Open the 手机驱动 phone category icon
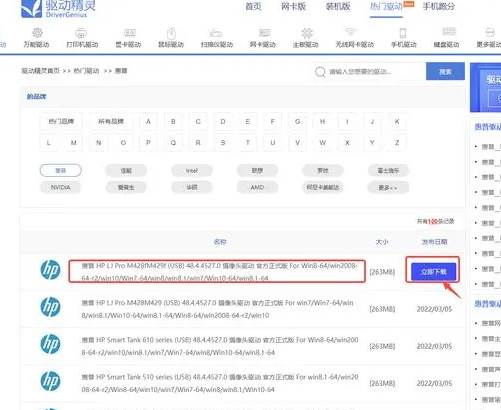This screenshot has width=501, height=410. [403, 33]
